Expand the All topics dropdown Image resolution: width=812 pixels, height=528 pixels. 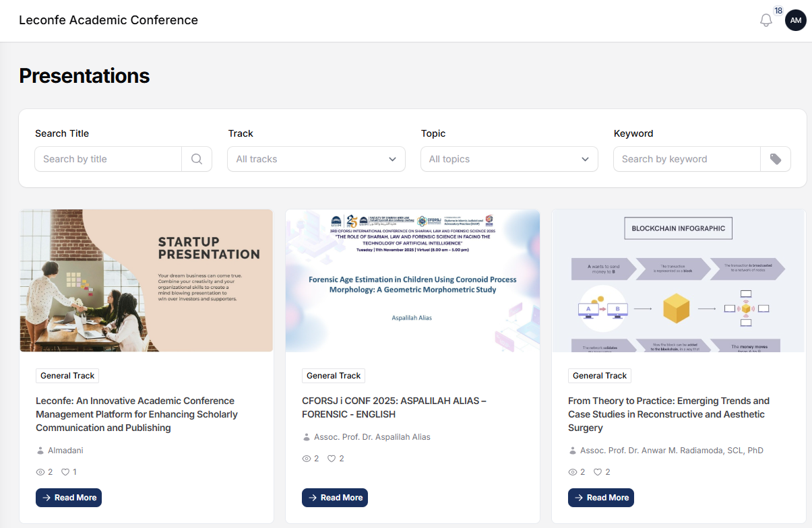click(509, 159)
